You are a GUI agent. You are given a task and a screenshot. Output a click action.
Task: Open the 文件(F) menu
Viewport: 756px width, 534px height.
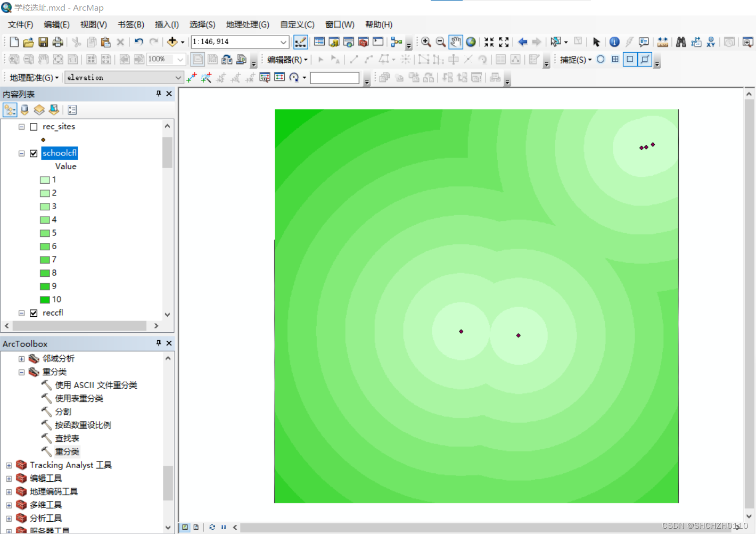pyautogui.click(x=20, y=24)
